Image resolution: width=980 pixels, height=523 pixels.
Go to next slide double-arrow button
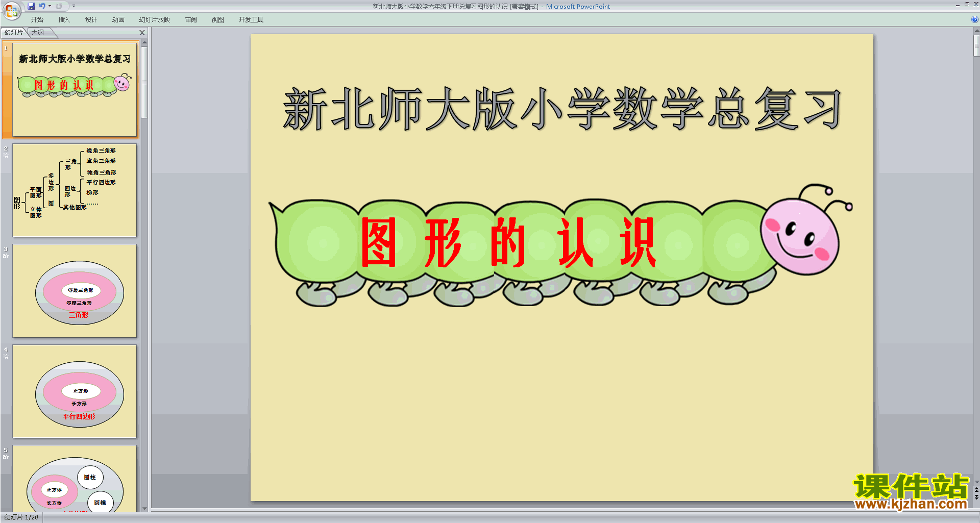tap(976, 497)
